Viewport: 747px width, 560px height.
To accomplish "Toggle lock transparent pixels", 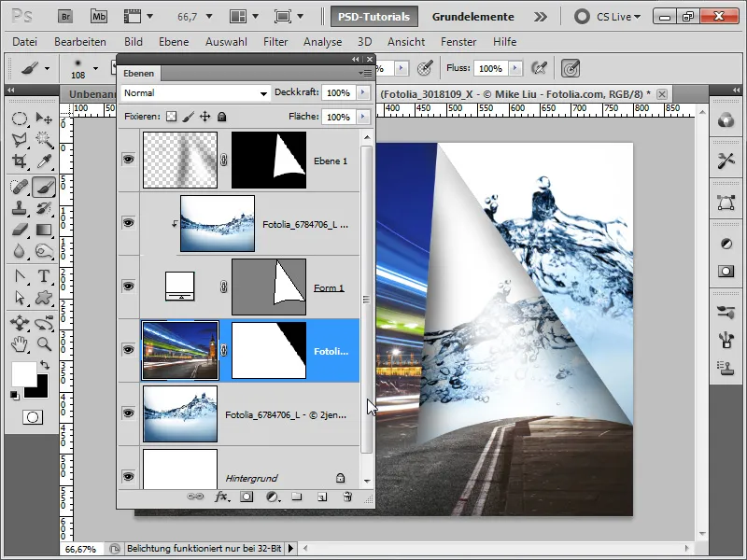I will click(x=172, y=116).
